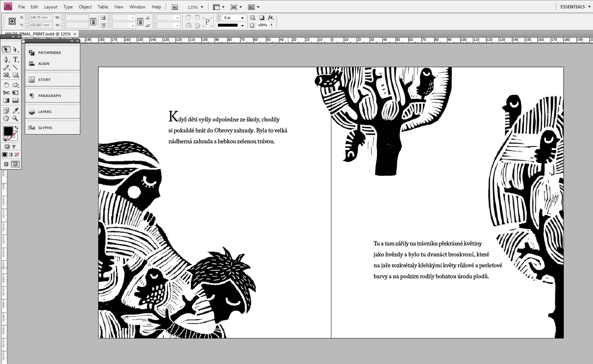Swap fill and stroke colors
Image resolution: width=593 pixels, height=364 pixels.
(x=16, y=128)
